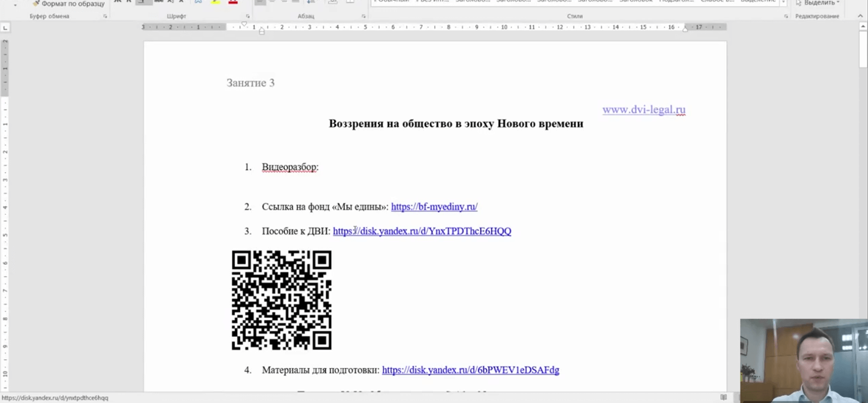Click the list item text "Видеоразбор:"

pos(290,167)
